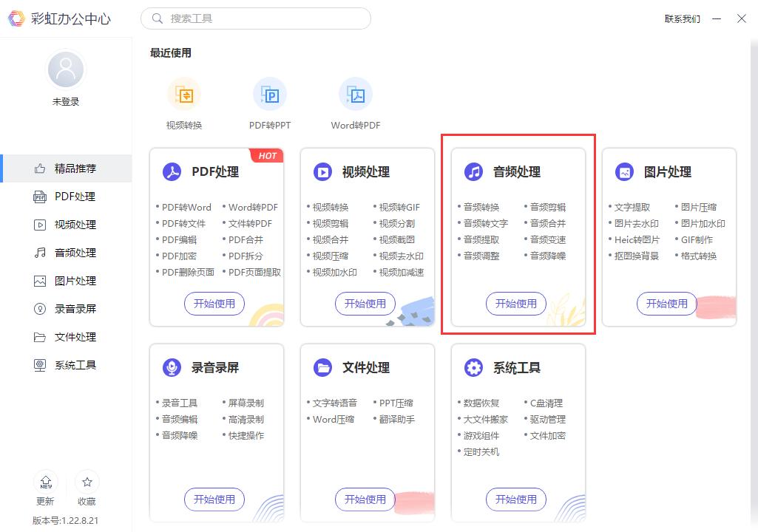Viewport: 758px width, 532px height.
Task: Click the 搜索工具 search input field
Action: coord(256,18)
